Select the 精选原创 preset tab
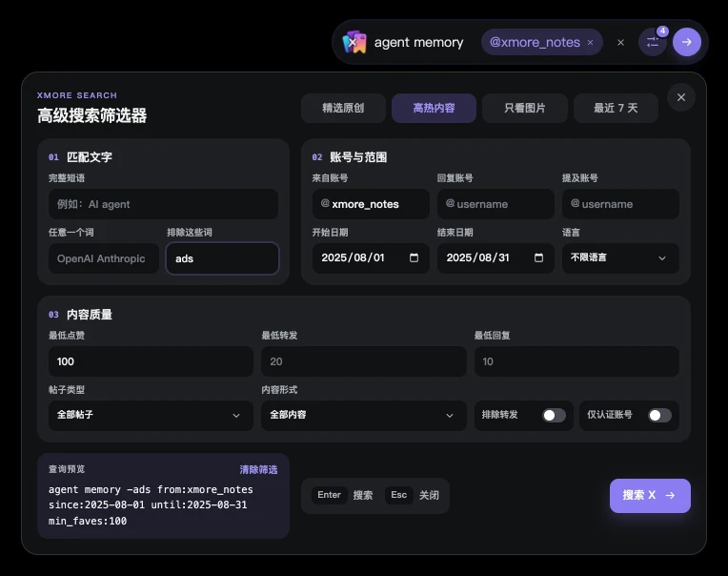This screenshot has height=576, width=728. pyautogui.click(x=343, y=108)
